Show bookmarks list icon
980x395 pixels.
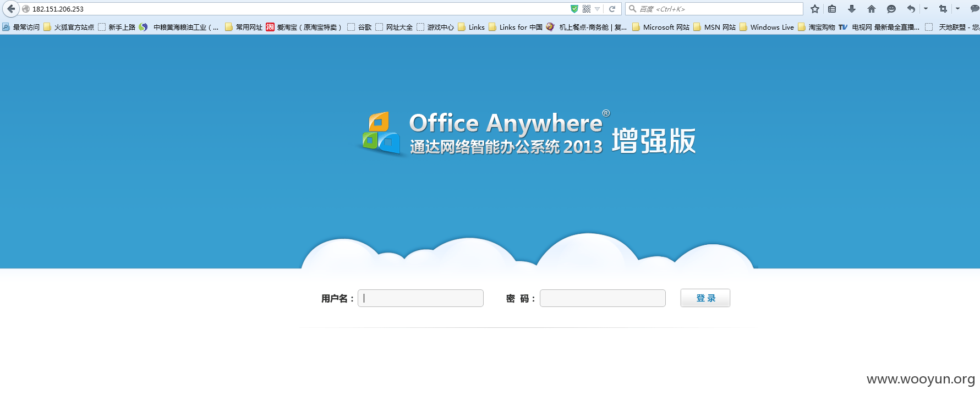(832, 9)
